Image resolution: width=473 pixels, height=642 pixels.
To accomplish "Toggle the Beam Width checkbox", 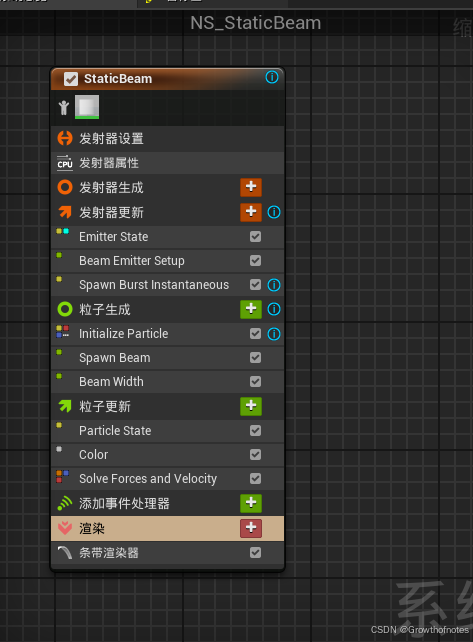I will 256,382.
